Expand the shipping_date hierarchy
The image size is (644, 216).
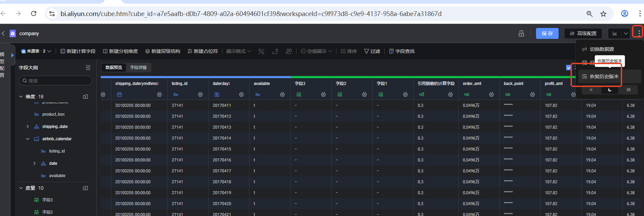[28, 127]
